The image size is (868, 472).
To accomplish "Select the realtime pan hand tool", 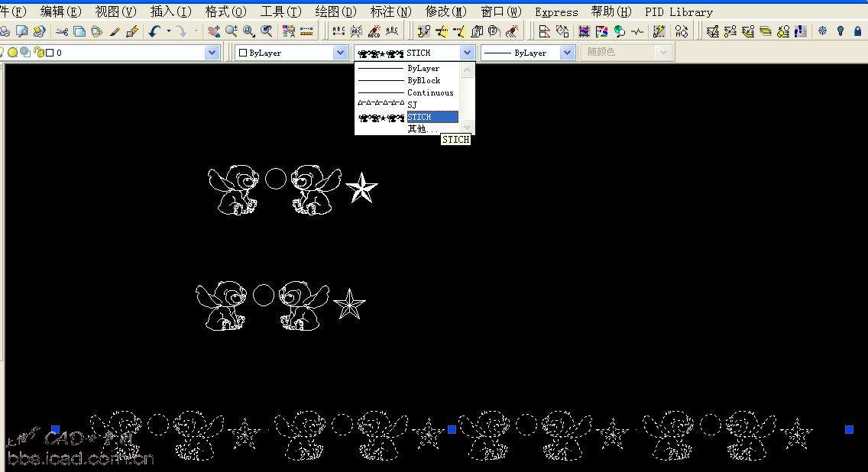I will [214, 31].
